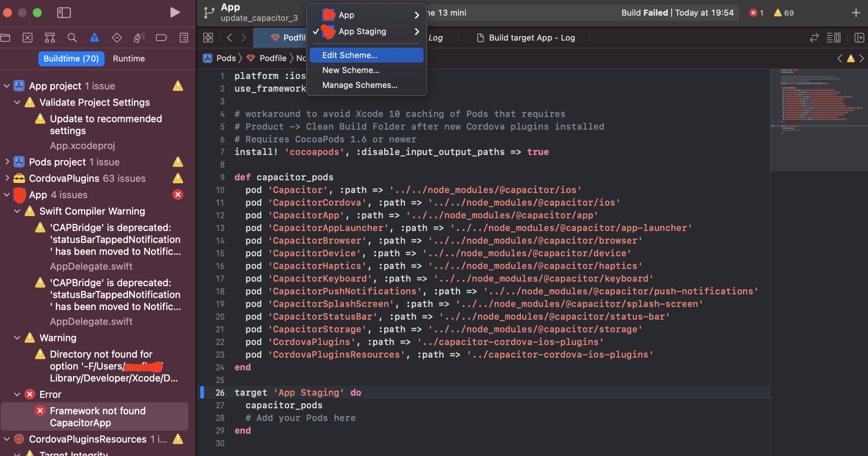Expand the App 4 issues tree item
The width and height of the screenshot is (868, 456).
[6, 195]
